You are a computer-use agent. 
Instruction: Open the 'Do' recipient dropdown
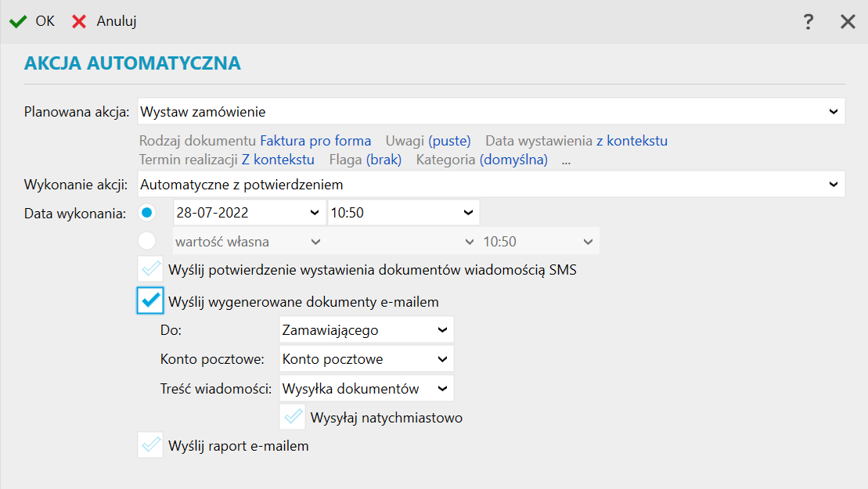442,330
